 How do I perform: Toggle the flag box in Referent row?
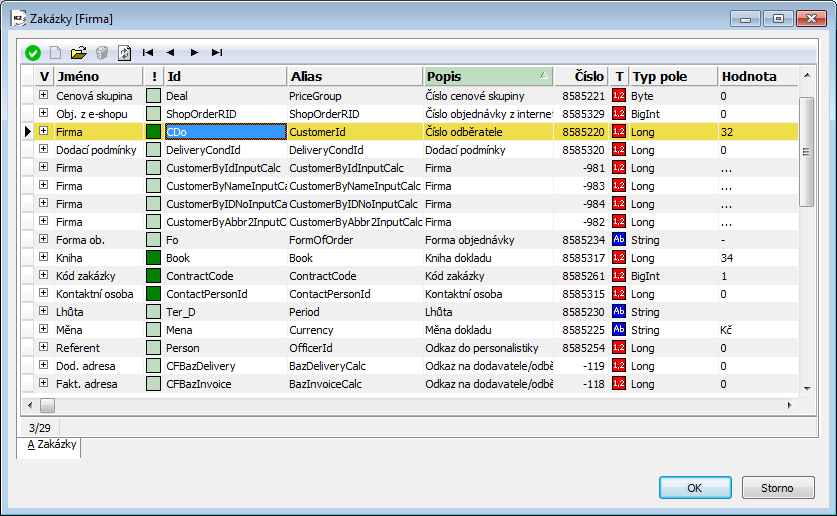click(x=153, y=348)
